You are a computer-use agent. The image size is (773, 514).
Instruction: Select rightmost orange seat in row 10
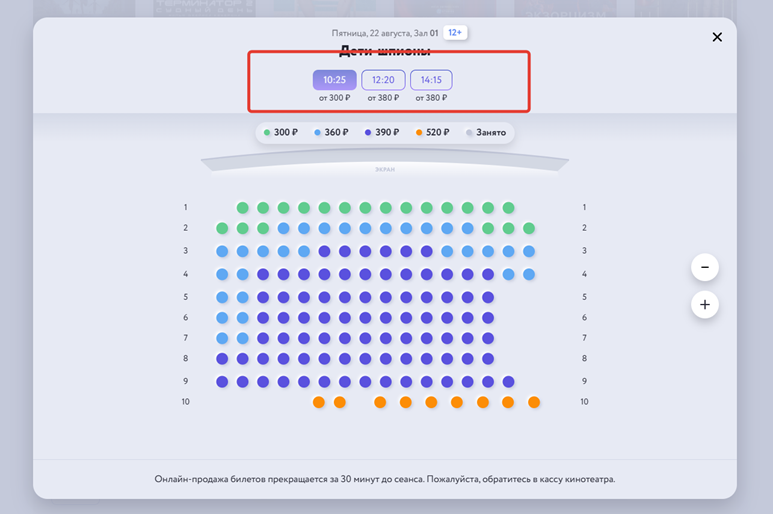click(x=534, y=402)
